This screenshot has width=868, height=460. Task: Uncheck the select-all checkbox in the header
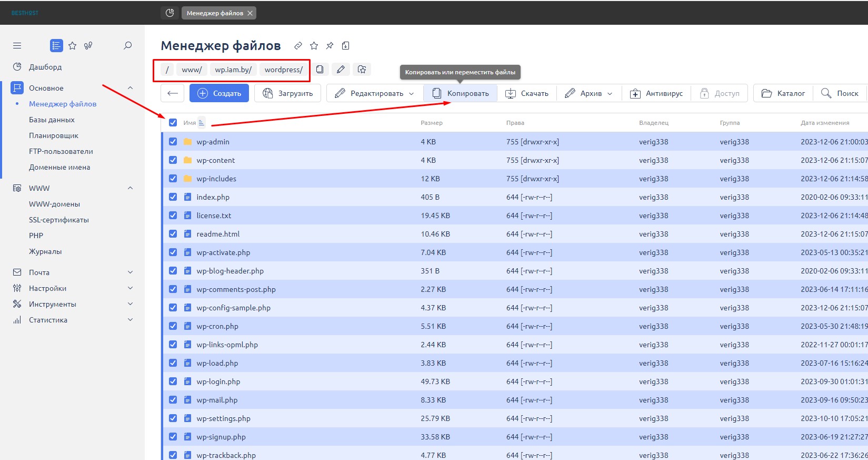(173, 123)
